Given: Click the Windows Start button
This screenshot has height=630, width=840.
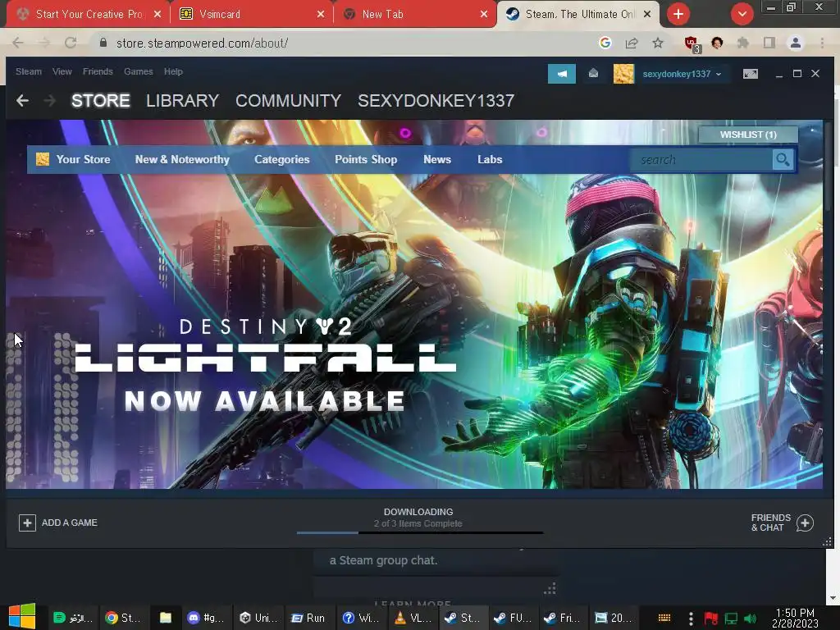Looking at the screenshot, I should (x=22, y=617).
